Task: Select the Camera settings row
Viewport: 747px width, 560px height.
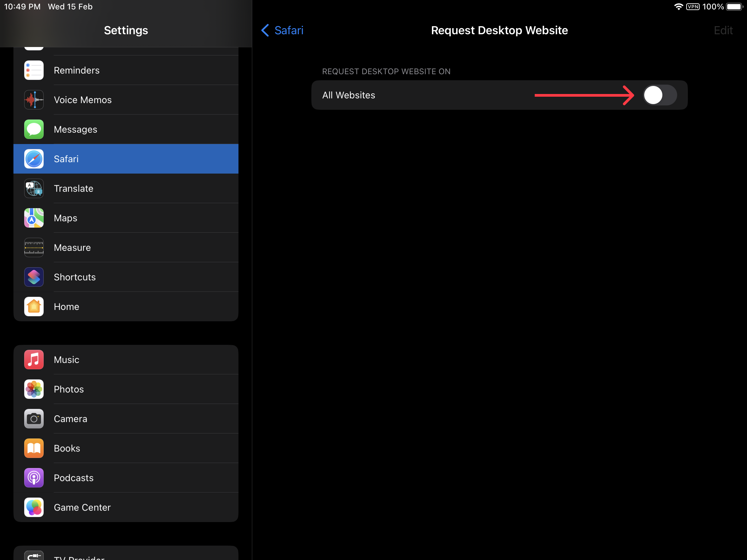Action: 126,419
